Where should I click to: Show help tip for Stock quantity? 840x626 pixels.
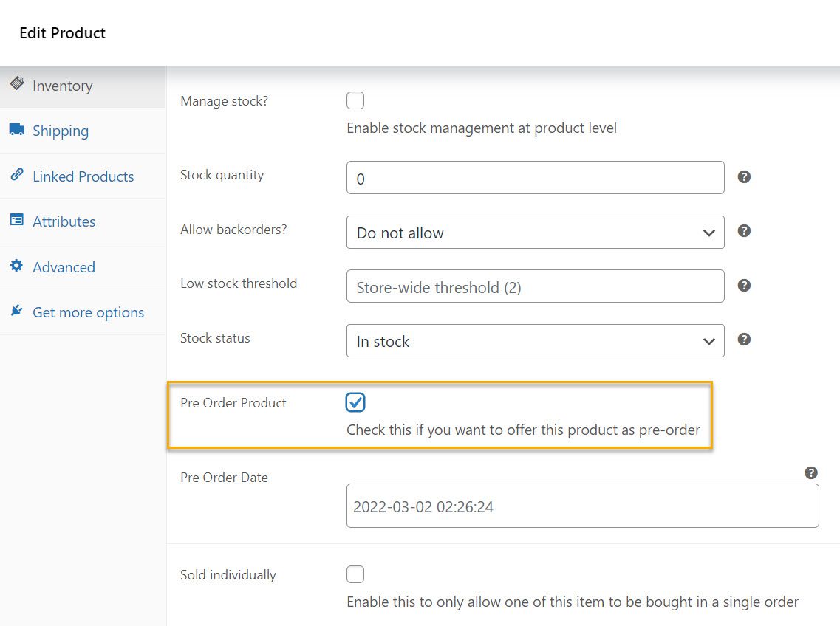pos(744,176)
